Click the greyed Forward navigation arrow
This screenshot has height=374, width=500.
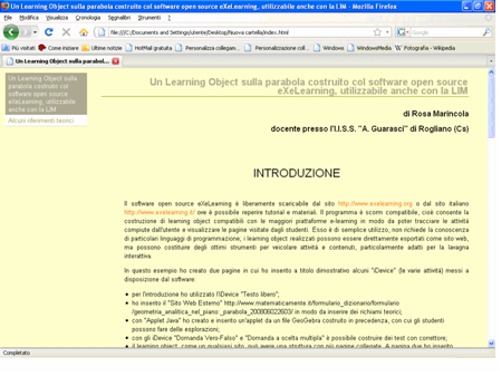tap(25, 32)
